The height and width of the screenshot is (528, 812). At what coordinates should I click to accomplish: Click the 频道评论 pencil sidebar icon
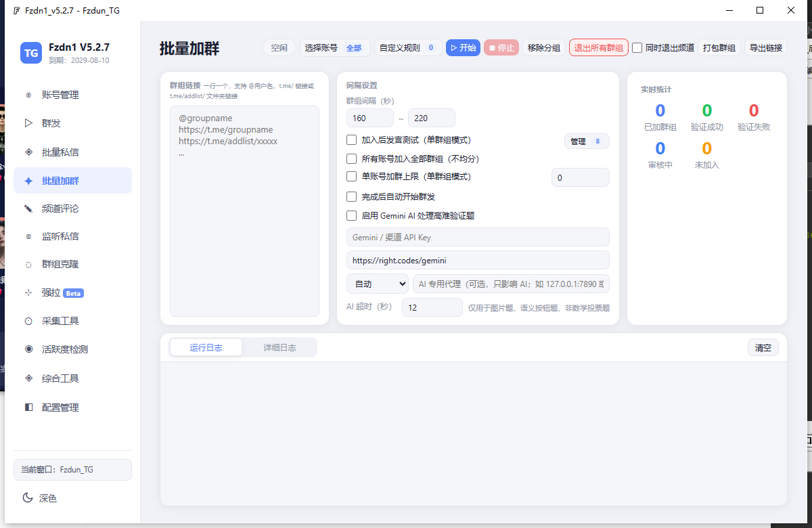[28, 208]
